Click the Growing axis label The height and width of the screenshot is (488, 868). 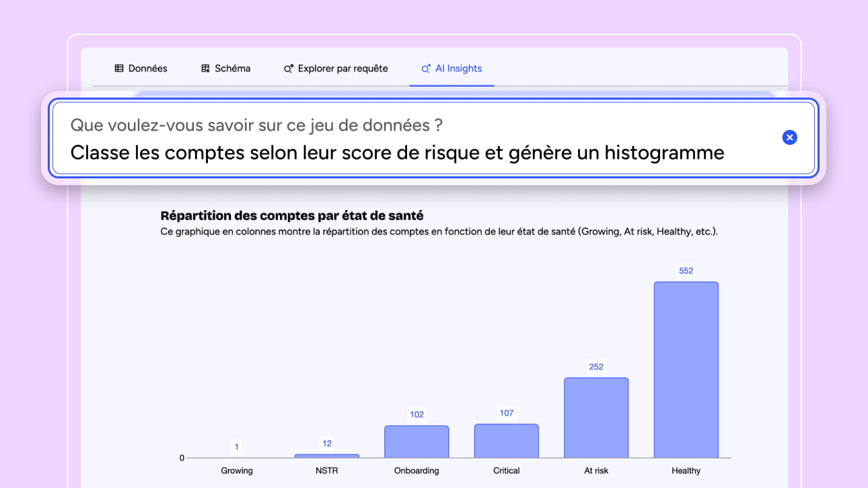click(x=237, y=470)
